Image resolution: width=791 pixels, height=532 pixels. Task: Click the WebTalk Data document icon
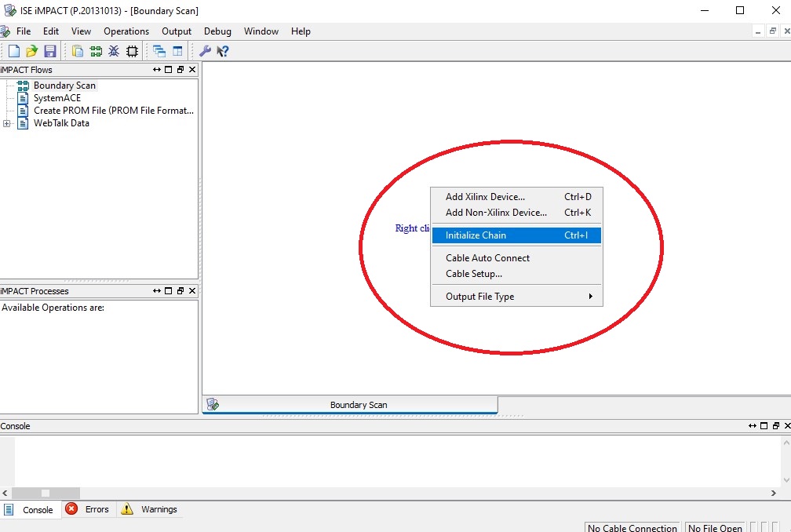coord(23,123)
